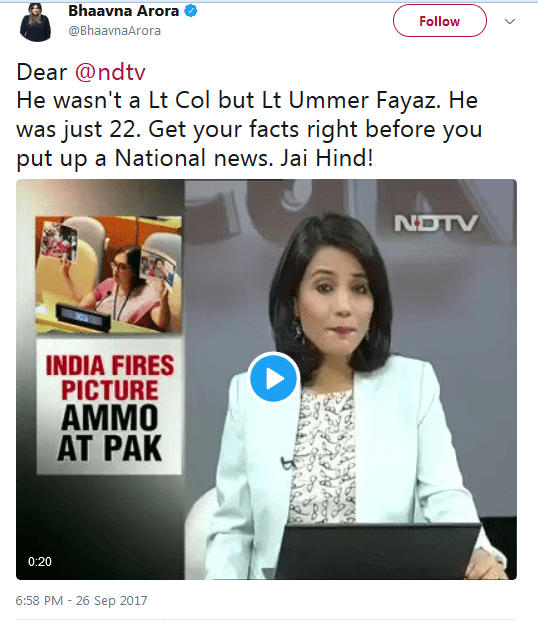Image resolution: width=538 pixels, height=623 pixels.
Task: Click the 'India Fires Picture Ammo At Pak' graphic
Action: pos(109,407)
